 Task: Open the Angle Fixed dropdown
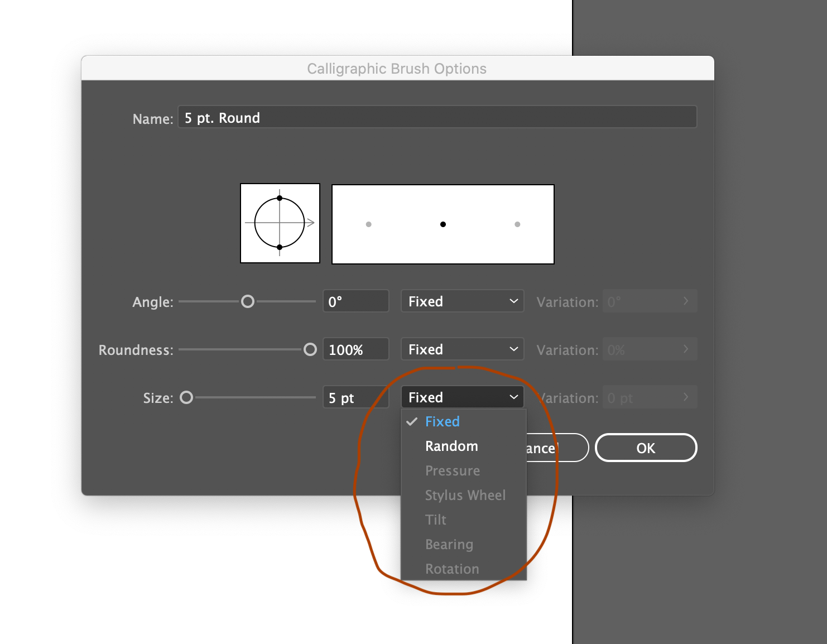[462, 301]
